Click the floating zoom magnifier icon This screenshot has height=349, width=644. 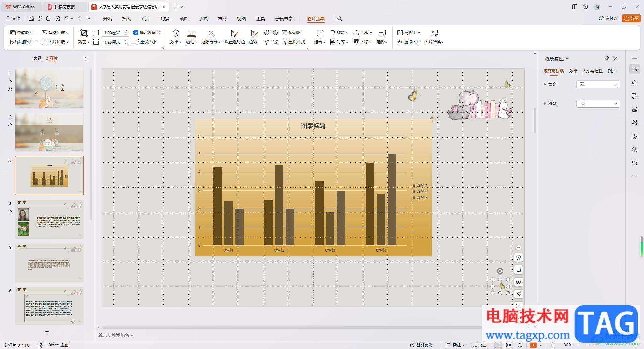[x=519, y=282]
